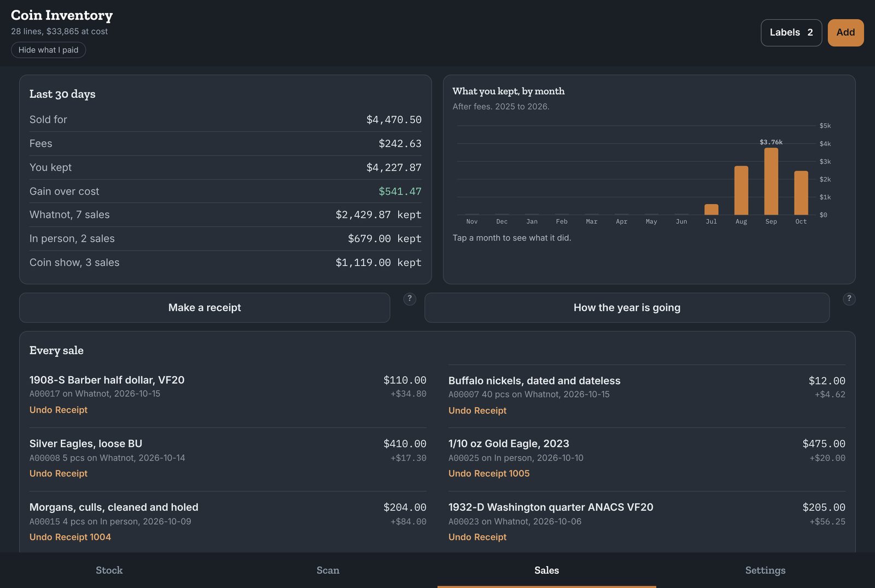Click 1908-S Barber half dollar, VF20 title
875x588 pixels.
(x=107, y=380)
